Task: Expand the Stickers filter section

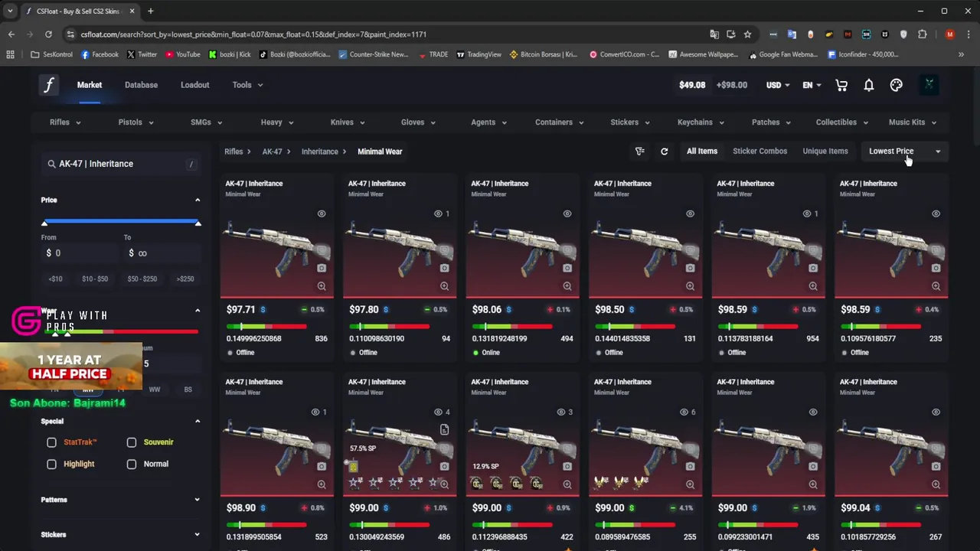Action: tap(197, 535)
